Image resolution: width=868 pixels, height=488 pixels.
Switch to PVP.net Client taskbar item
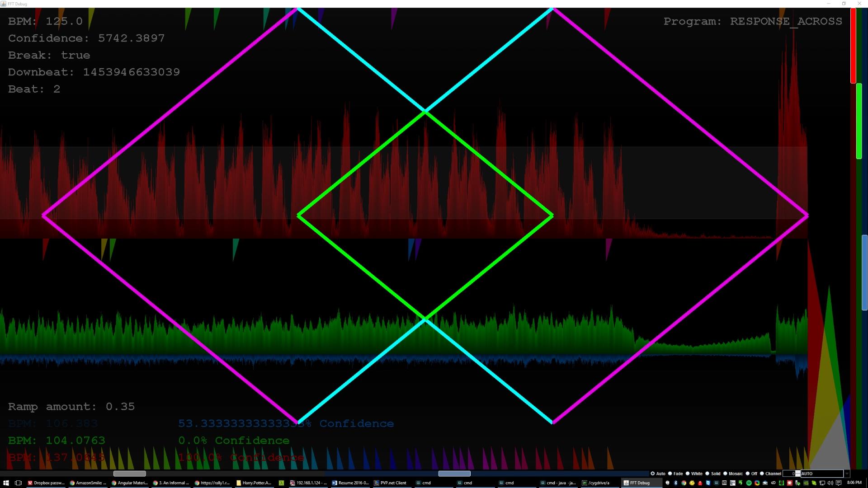click(x=390, y=483)
